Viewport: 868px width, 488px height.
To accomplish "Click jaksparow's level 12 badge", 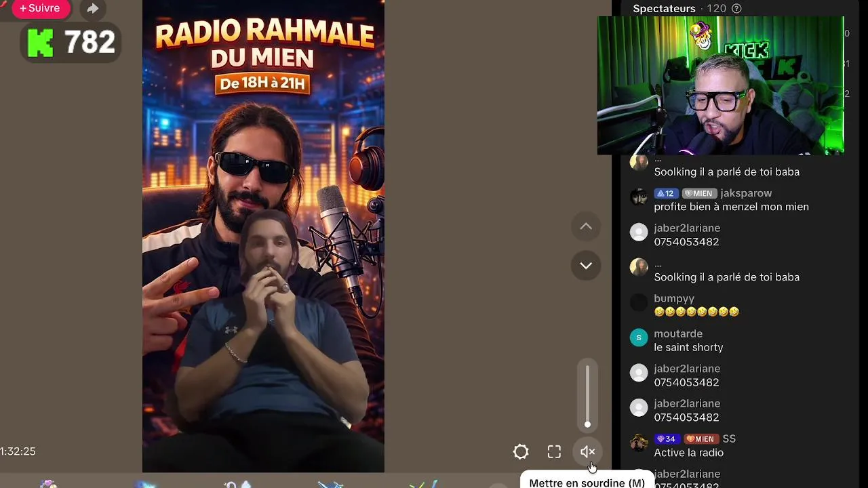I will (x=665, y=193).
